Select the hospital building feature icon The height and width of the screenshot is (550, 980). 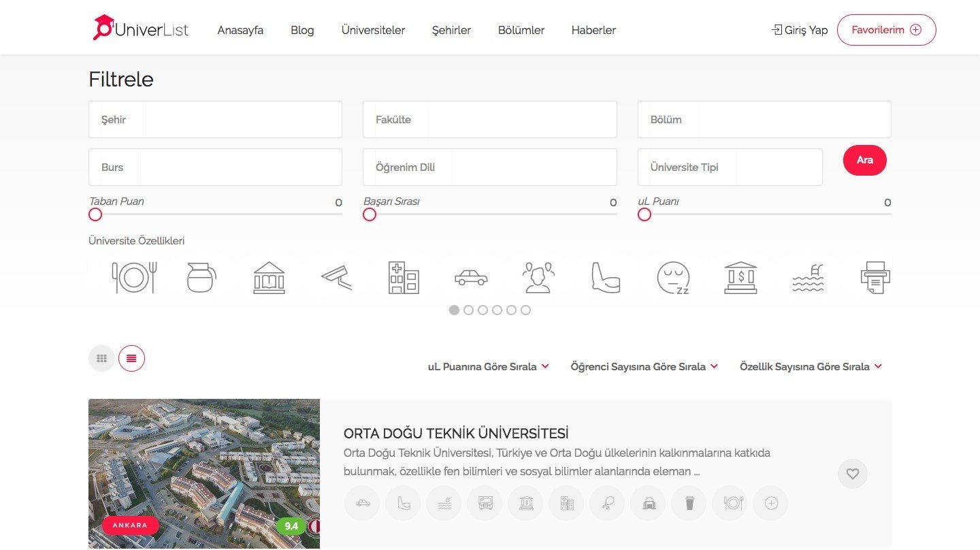pyautogui.click(x=404, y=278)
